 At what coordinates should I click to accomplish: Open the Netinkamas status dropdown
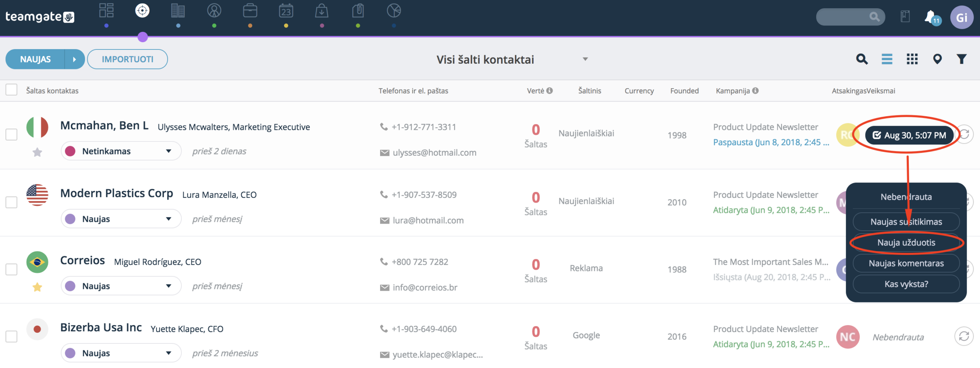(x=121, y=151)
